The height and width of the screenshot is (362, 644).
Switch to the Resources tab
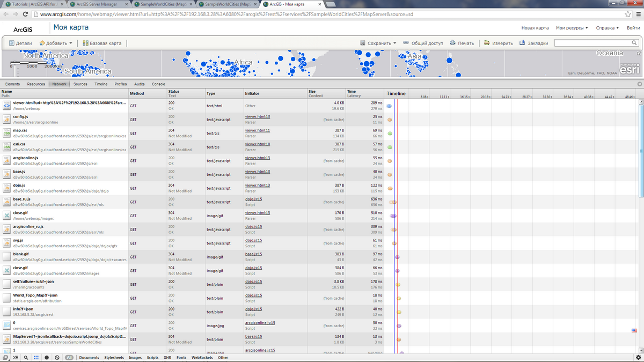click(x=36, y=84)
